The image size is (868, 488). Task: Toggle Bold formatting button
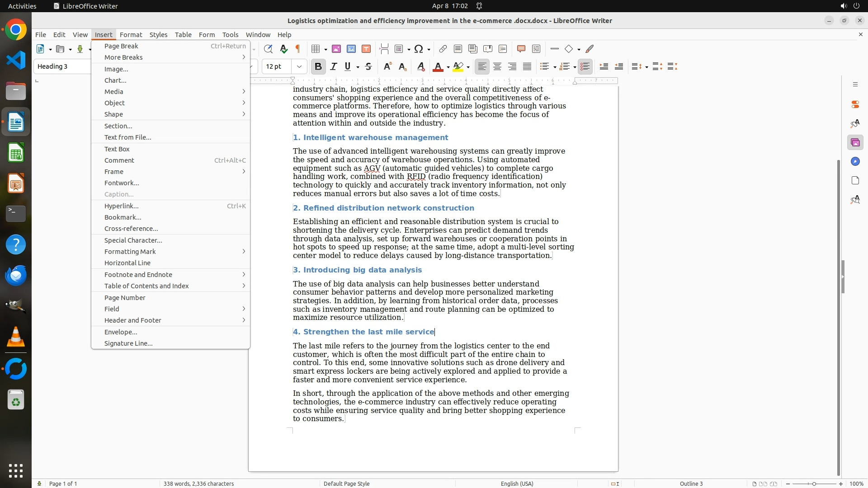(x=318, y=67)
